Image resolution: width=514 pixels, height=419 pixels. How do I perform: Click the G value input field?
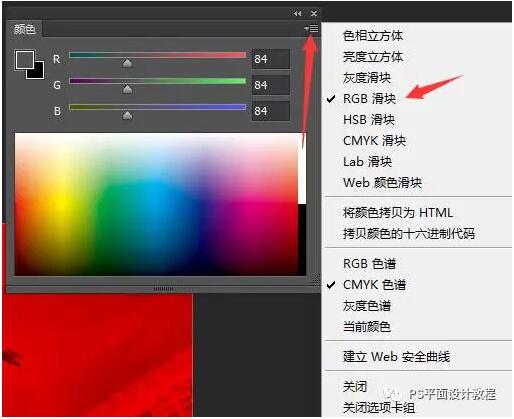tap(271, 85)
